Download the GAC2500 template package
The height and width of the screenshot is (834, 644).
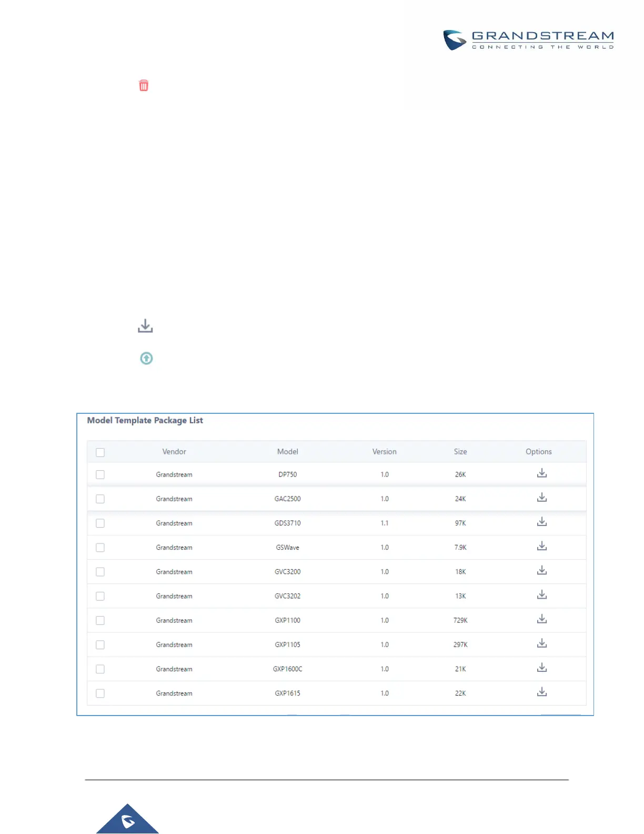click(x=542, y=498)
